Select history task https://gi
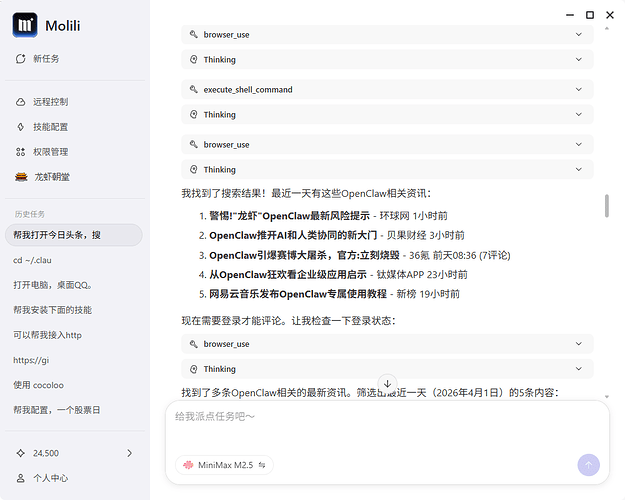Viewport: 625px width, 500px height. 74,360
